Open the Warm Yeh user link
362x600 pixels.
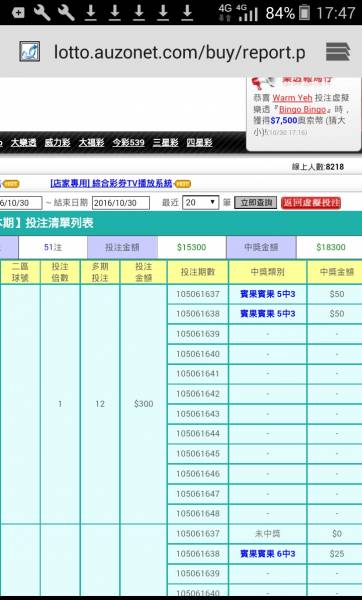(292, 98)
